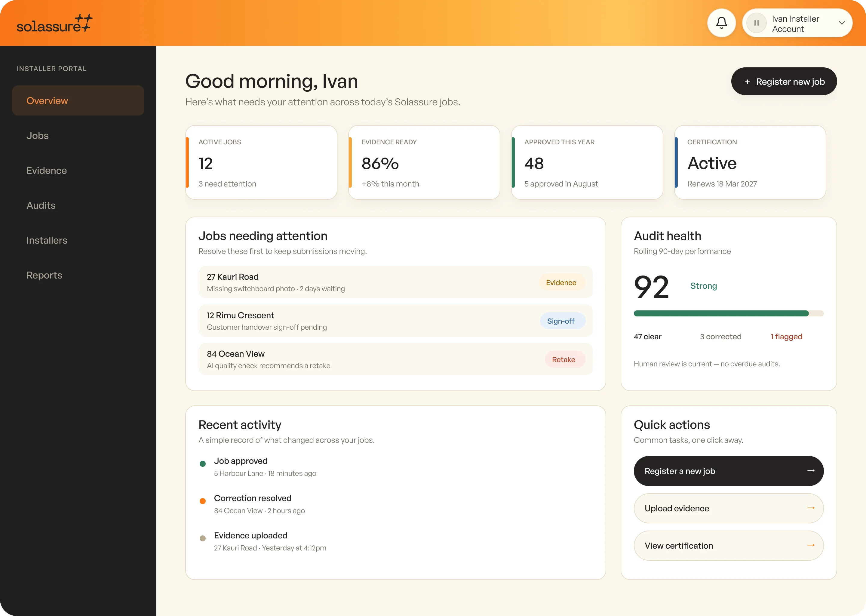Image resolution: width=866 pixels, height=616 pixels.
Task: Click the grey dot beside Evidence uploaded
Action: coord(202,538)
